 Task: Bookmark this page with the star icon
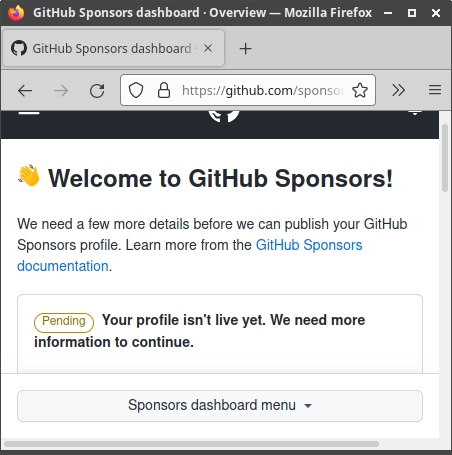pyautogui.click(x=360, y=90)
